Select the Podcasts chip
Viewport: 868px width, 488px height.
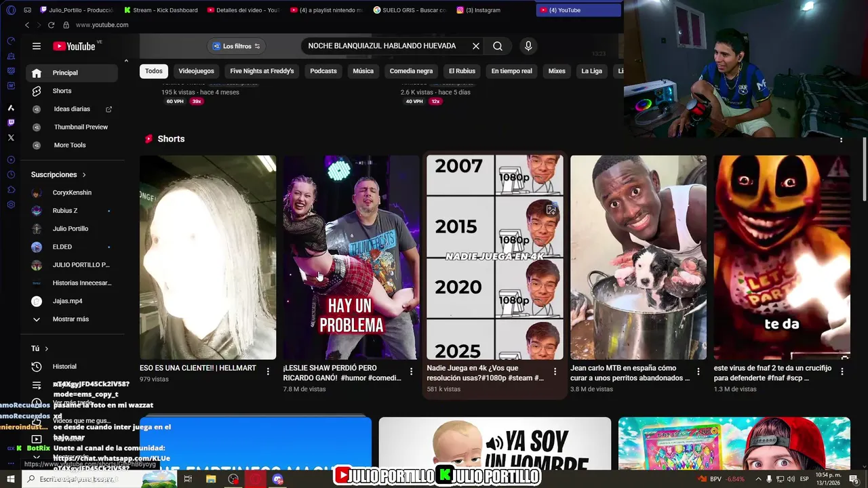pyautogui.click(x=323, y=71)
